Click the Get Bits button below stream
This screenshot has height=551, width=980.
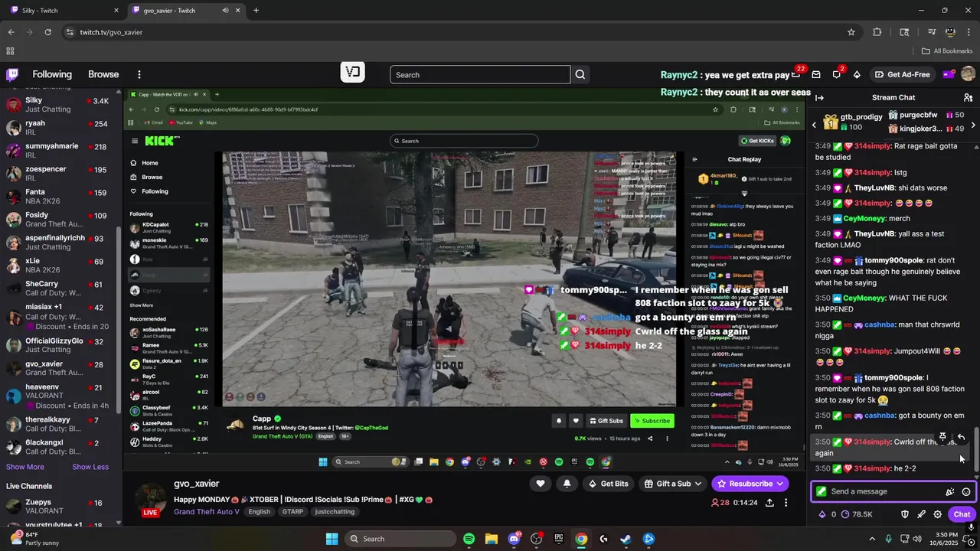608,484
